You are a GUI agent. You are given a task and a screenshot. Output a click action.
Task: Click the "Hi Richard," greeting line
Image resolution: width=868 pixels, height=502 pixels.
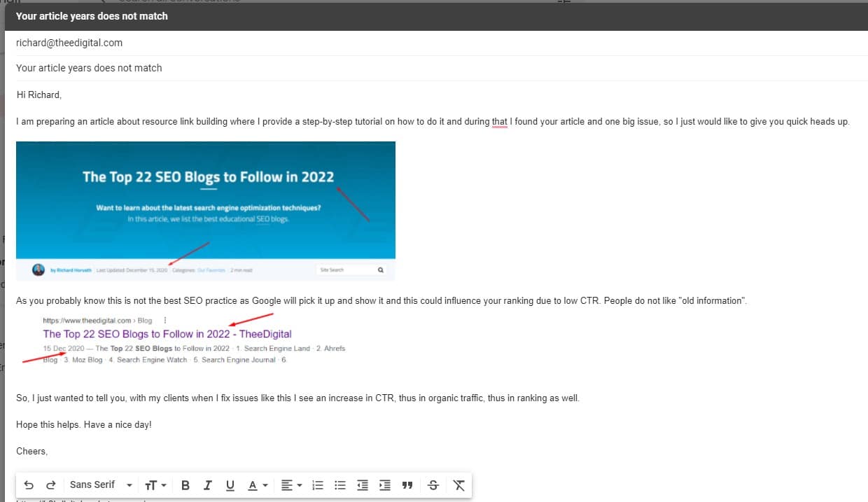pyautogui.click(x=39, y=95)
